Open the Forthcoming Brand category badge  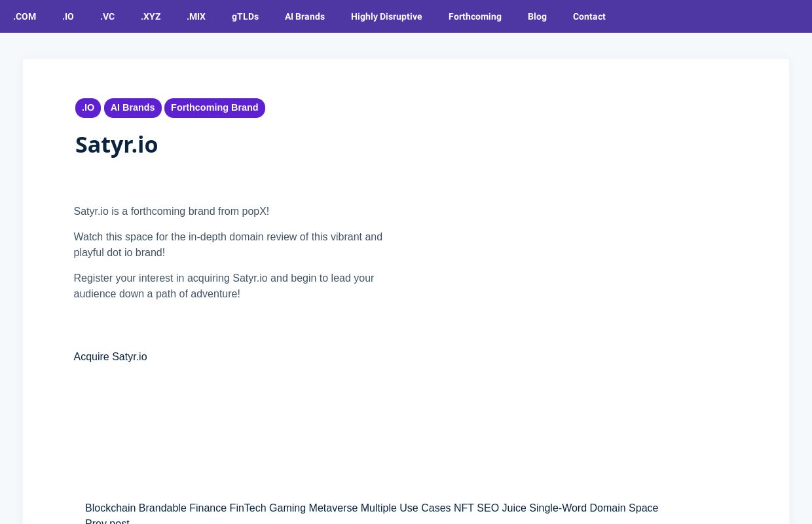coord(215,108)
